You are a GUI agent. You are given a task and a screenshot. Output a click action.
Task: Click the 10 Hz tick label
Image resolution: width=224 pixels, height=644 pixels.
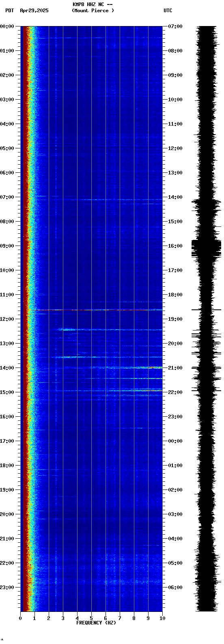(162, 618)
